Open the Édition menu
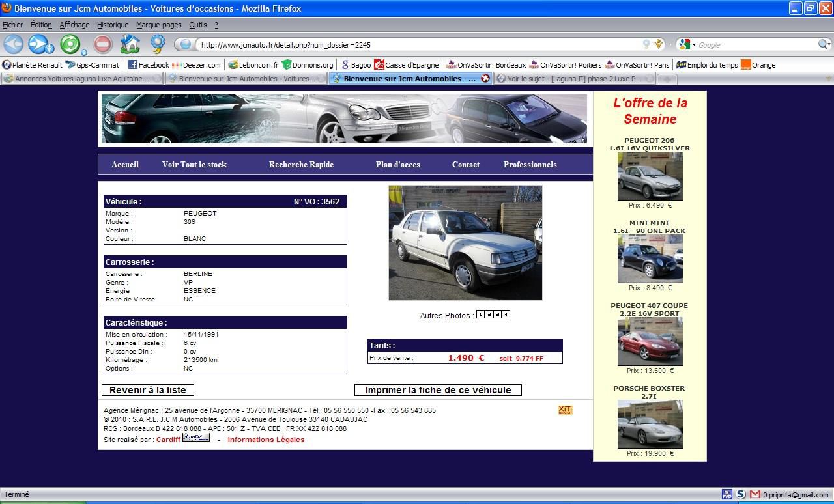The image size is (834, 504). click(x=40, y=25)
